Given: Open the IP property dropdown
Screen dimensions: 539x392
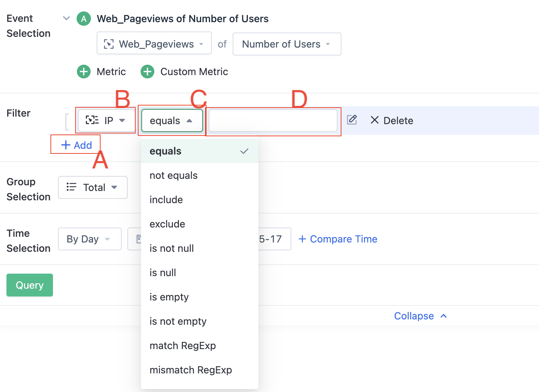Looking at the screenshot, I should click(x=106, y=121).
